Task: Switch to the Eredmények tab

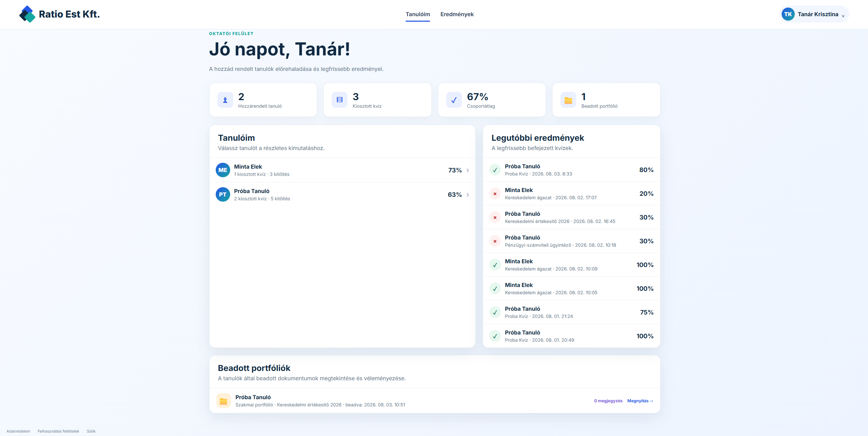Action: coord(457,14)
